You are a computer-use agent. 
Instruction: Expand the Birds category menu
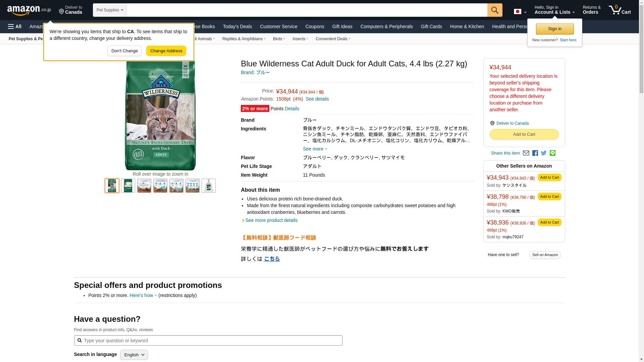point(279,39)
